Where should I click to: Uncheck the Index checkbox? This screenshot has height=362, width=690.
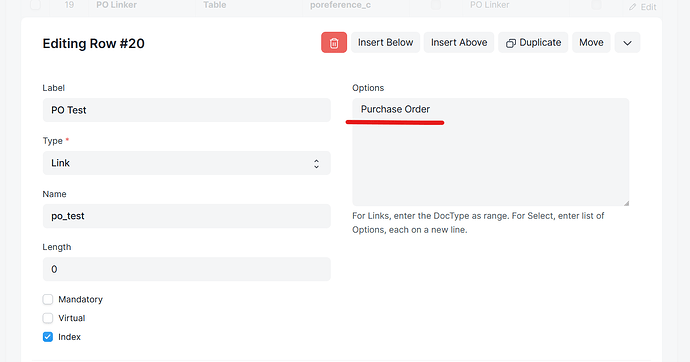(48, 337)
